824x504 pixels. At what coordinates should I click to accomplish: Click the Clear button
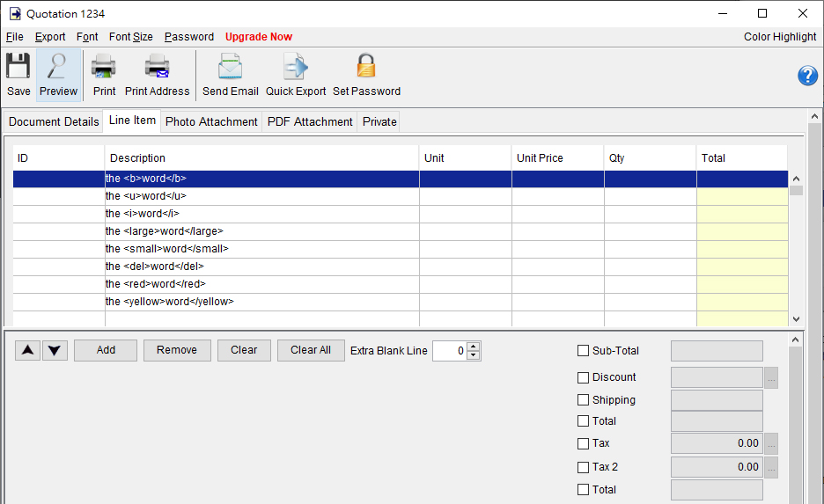[244, 350]
